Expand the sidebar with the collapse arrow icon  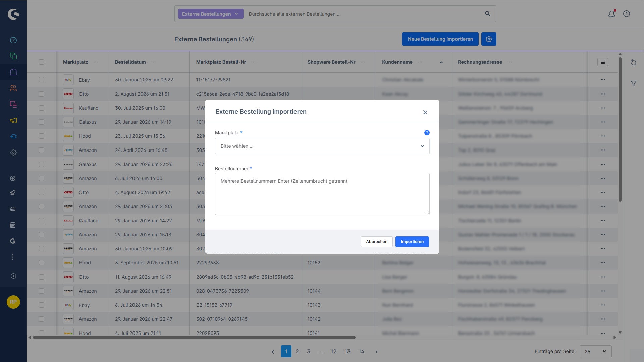pyautogui.click(x=13, y=276)
